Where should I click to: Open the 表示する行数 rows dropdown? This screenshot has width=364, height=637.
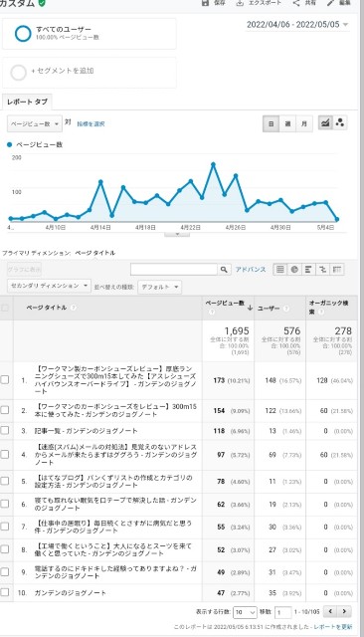pyautogui.click(x=245, y=612)
